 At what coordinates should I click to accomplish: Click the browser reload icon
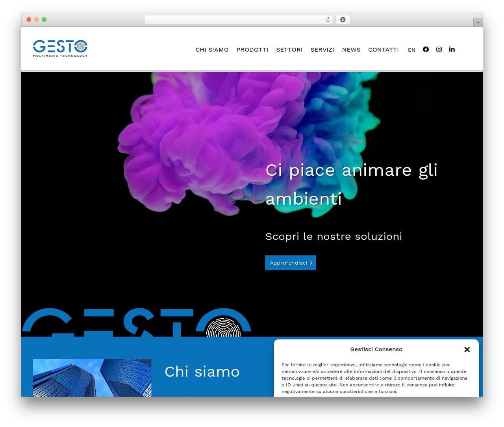point(328,20)
